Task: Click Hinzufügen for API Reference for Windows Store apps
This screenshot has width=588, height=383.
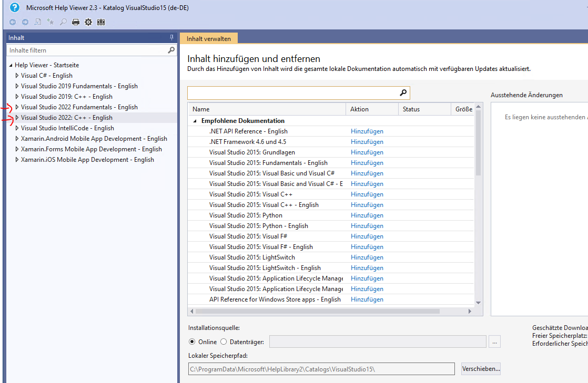Action: click(x=367, y=299)
